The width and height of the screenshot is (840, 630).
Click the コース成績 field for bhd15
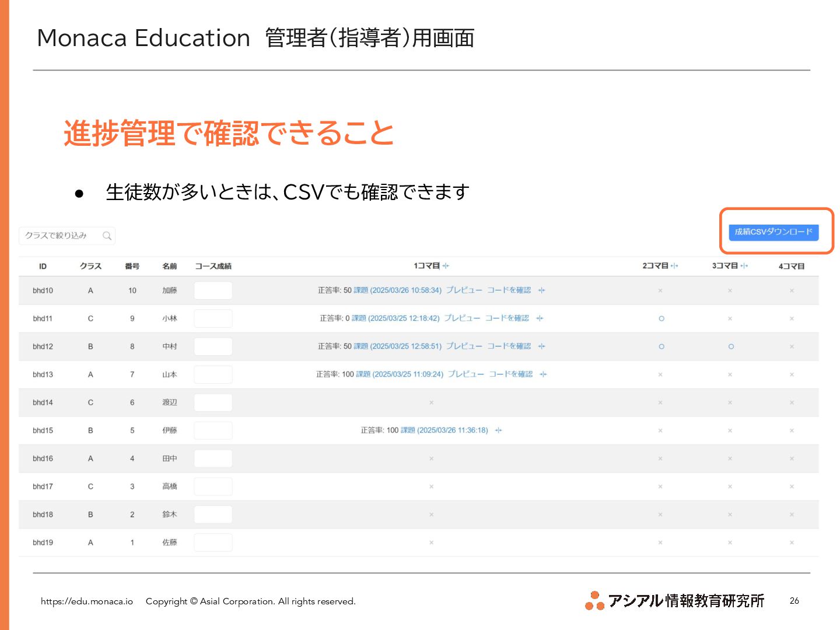213,430
